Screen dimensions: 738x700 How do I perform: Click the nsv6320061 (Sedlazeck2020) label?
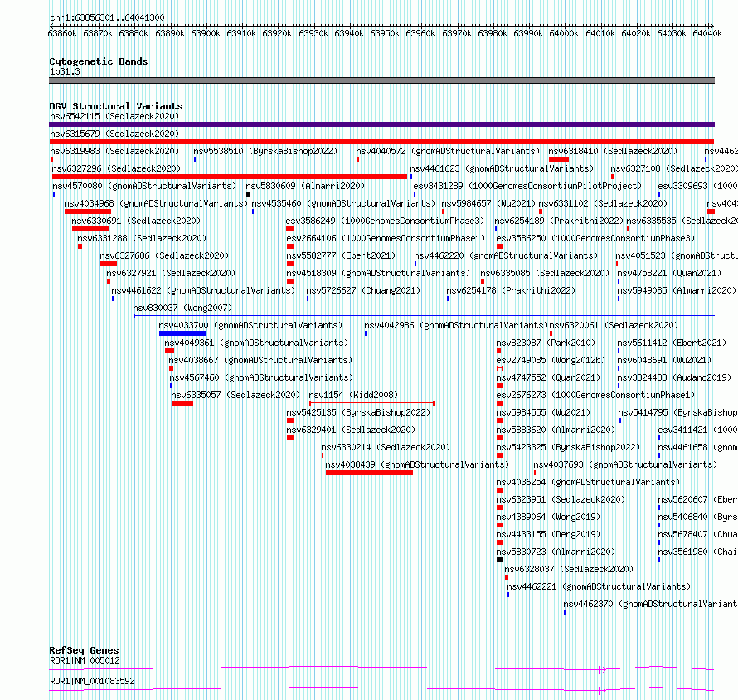point(614,325)
